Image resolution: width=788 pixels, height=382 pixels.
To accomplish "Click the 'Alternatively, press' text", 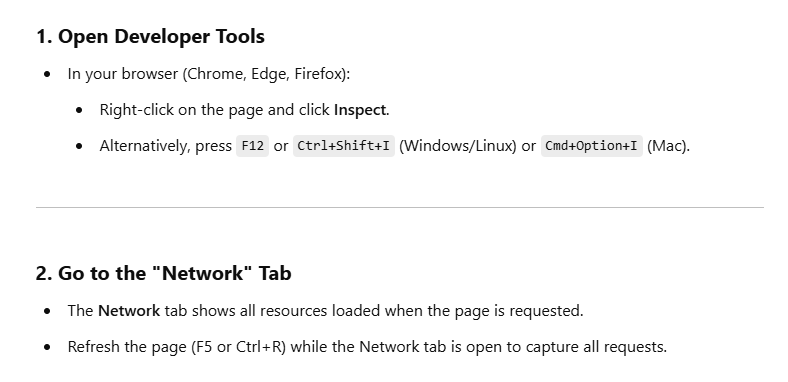I will 165,146.
